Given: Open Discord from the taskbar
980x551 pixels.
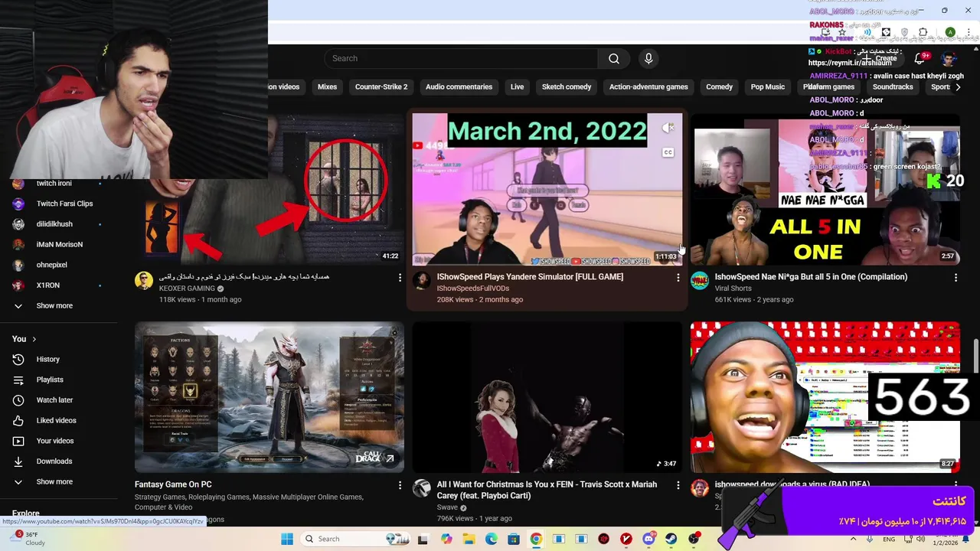Looking at the screenshot, I should click(x=649, y=539).
